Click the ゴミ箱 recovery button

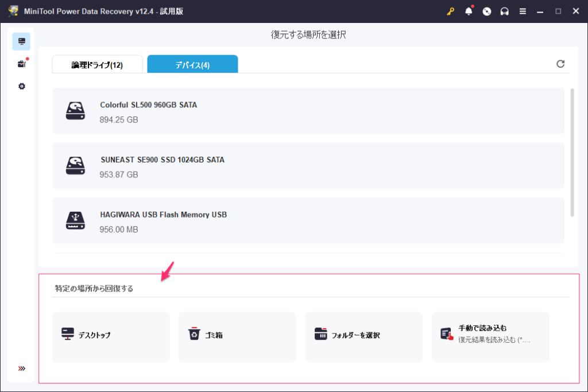pyautogui.click(x=237, y=337)
